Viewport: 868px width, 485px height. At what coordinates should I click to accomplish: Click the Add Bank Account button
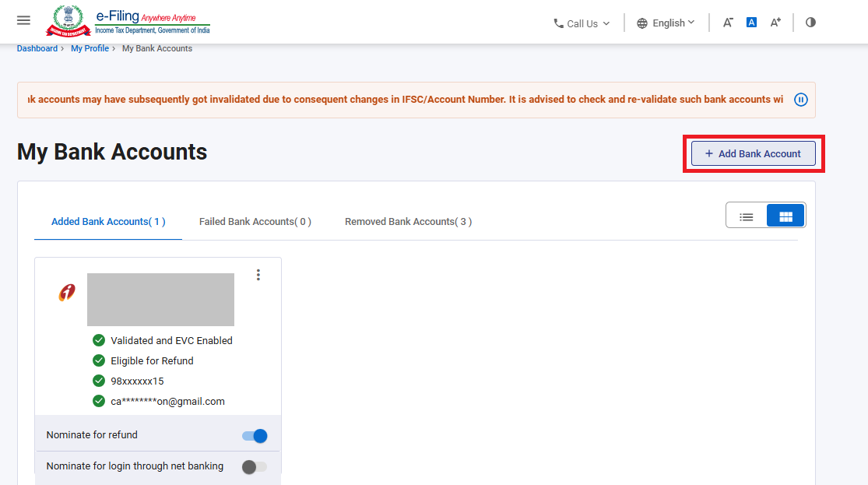click(x=753, y=153)
